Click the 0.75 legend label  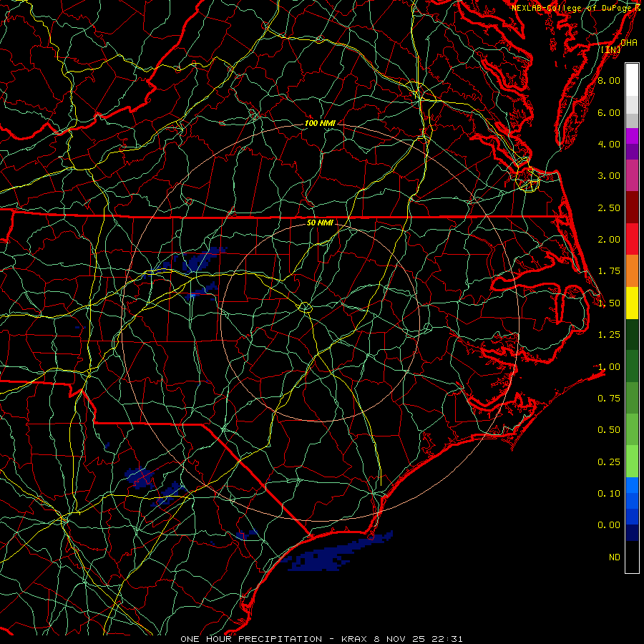(x=609, y=399)
